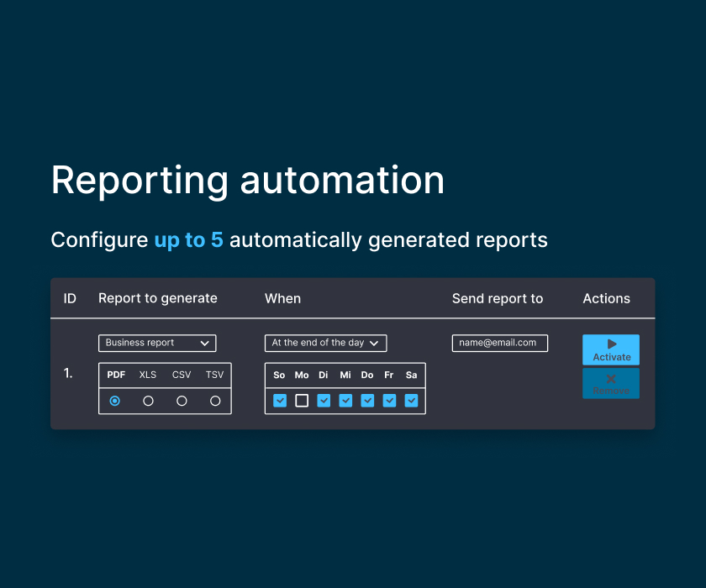Click the When column header

point(282,298)
